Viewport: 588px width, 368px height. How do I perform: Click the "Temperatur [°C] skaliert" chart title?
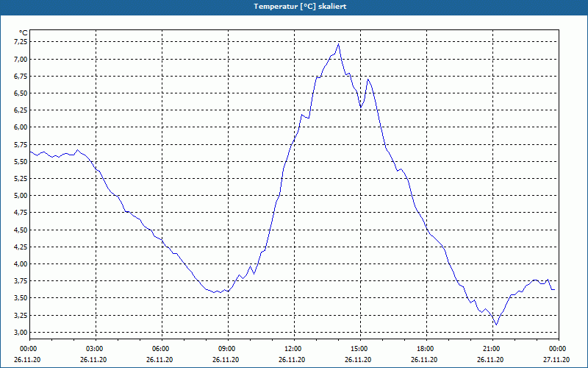300,7
